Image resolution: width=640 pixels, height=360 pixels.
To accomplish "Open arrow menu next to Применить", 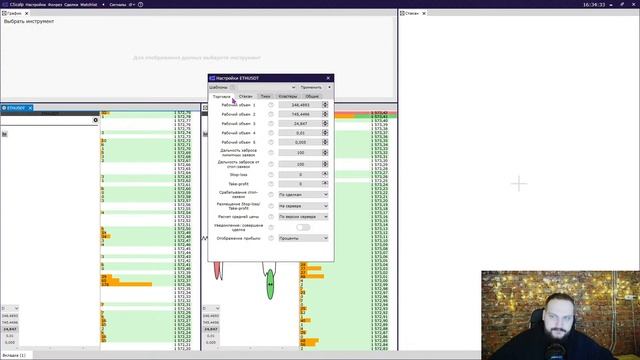I will tap(329, 87).
